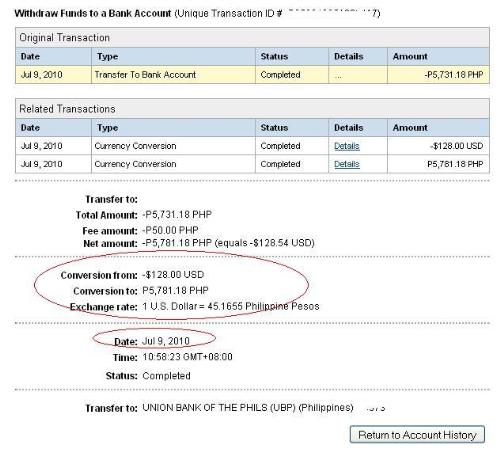Click the Date column header in Related Transactions
Screen dimensions: 500x452
point(53,128)
